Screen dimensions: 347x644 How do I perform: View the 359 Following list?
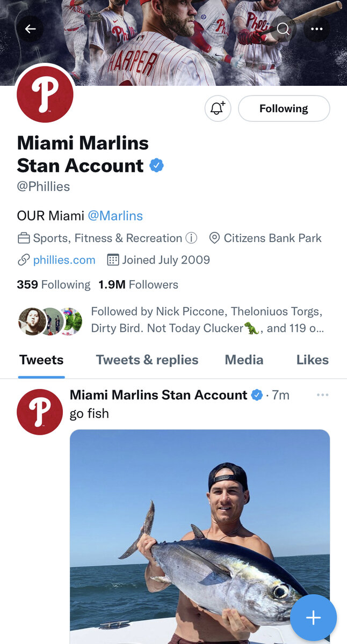click(54, 284)
